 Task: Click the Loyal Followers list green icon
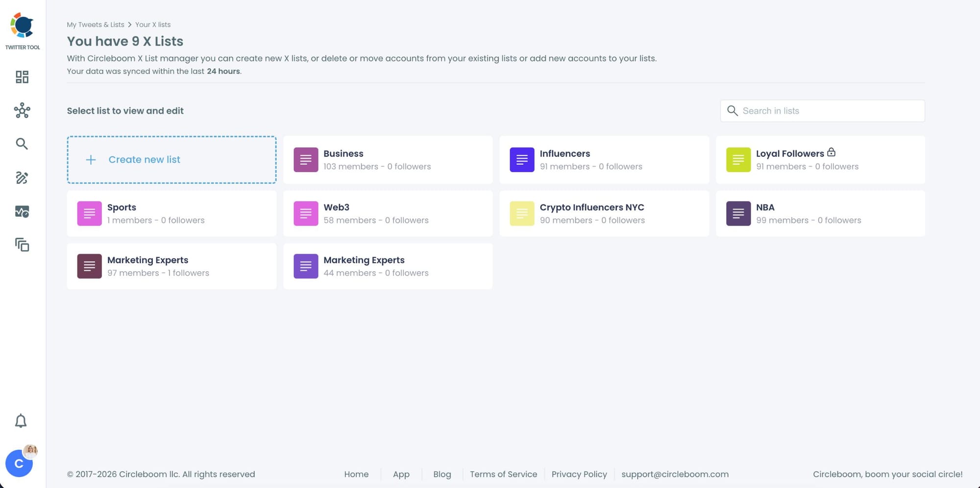[x=738, y=160]
